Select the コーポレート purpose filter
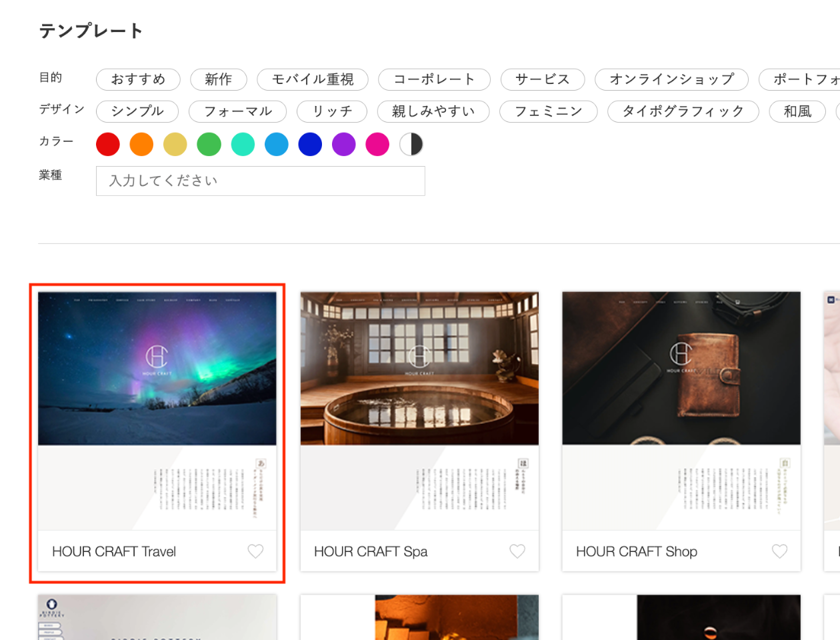The image size is (840, 640). pyautogui.click(x=434, y=79)
